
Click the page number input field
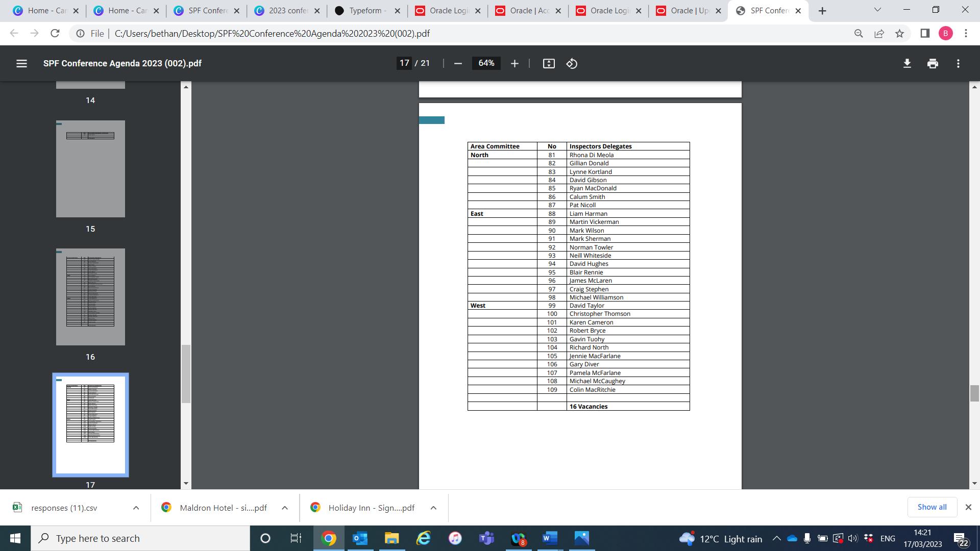click(x=404, y=63)
